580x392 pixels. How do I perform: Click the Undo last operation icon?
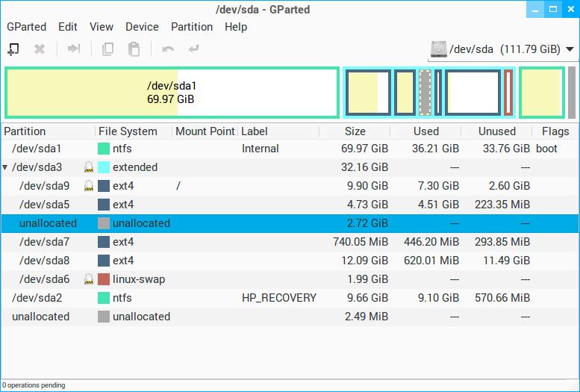click(168, 49)
